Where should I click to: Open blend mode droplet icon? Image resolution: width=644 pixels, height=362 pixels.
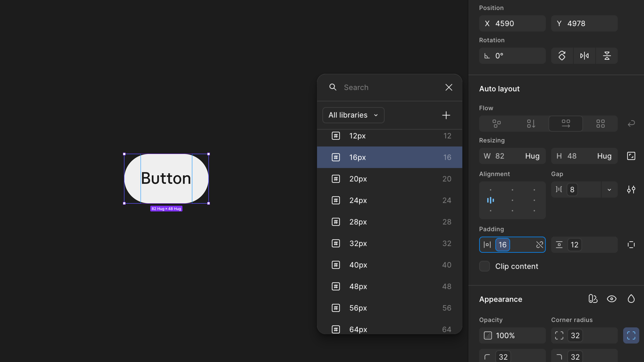tap(631, 299)
